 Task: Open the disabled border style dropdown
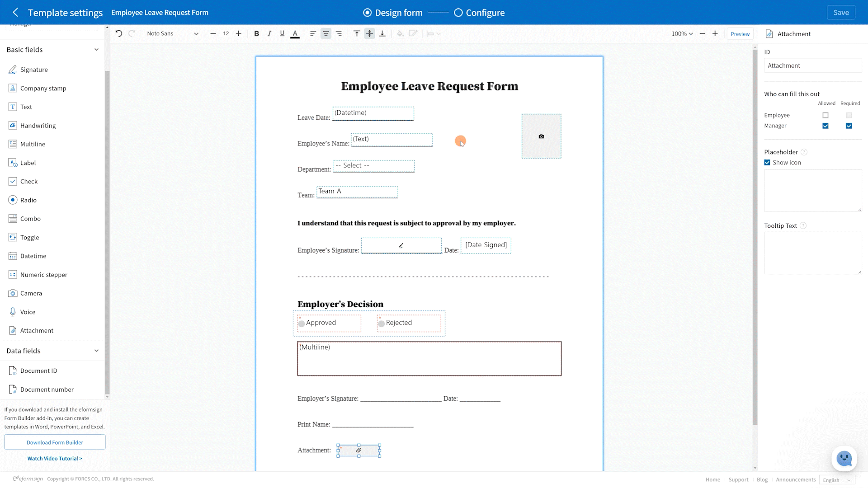(x=434, y=33)
